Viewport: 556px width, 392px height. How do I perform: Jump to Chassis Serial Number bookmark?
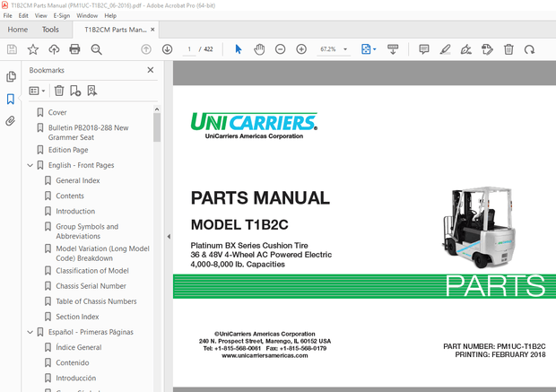(91, 286)
